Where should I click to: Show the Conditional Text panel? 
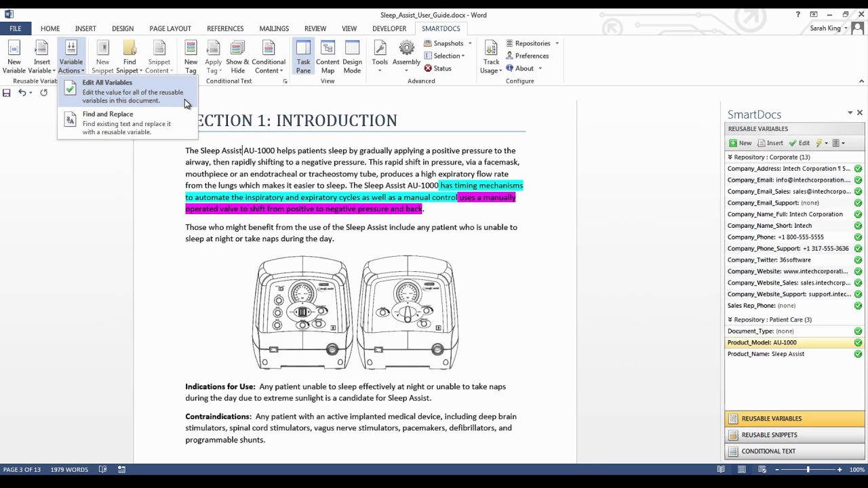coord(795,451)
